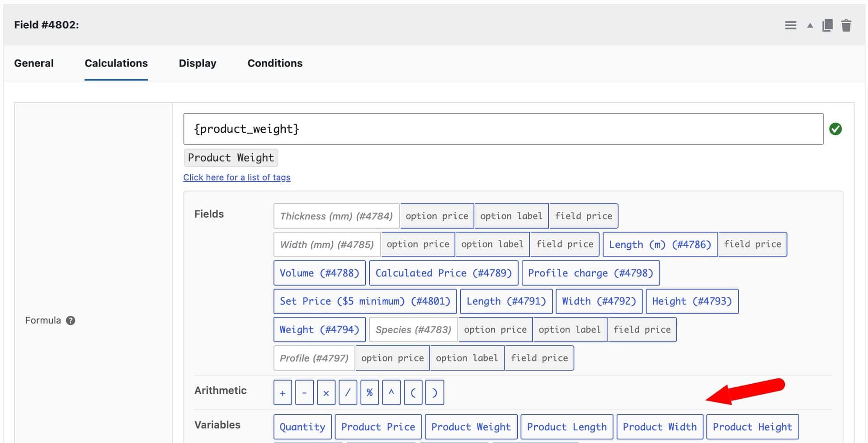
Task: Insert Set Price ($5 minimum) (#4801) field
Action: click(365, 301)
